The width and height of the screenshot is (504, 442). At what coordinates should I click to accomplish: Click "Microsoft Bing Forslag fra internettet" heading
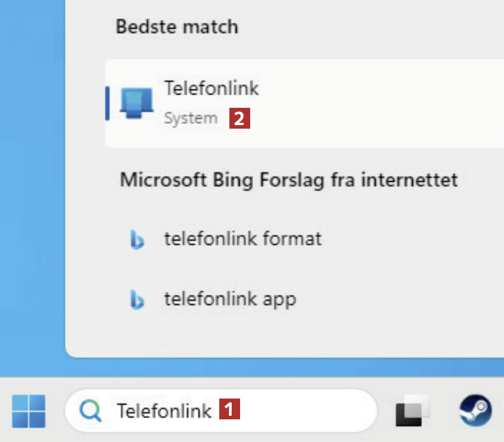[289, 179]
